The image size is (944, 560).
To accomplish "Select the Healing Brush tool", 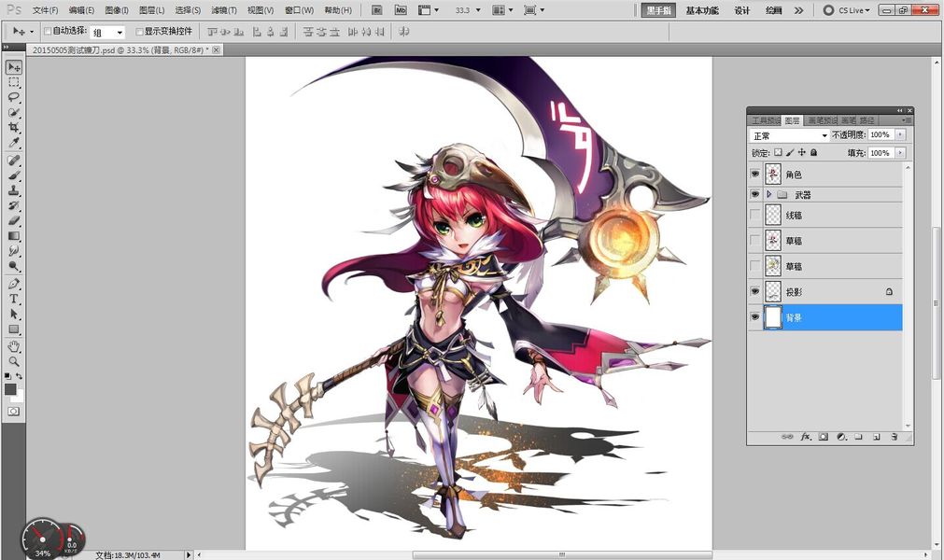I will pyautogui.click(x=14, y=161).
